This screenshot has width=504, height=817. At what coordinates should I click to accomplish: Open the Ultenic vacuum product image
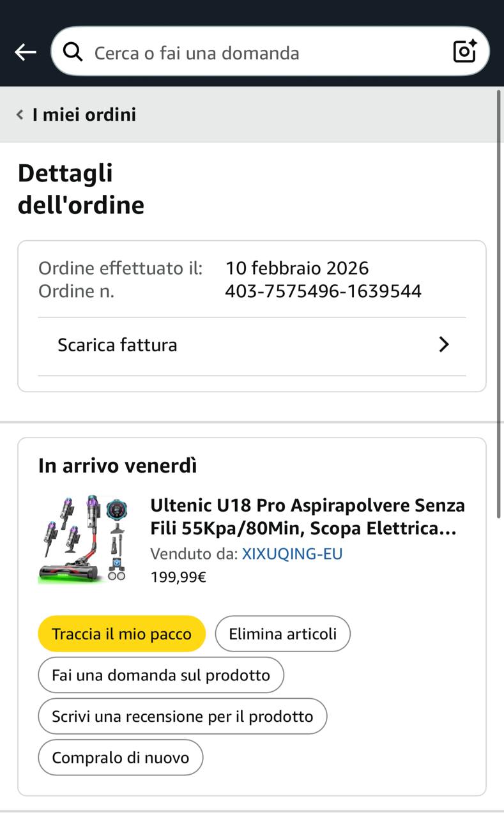[x=83, y=538]
